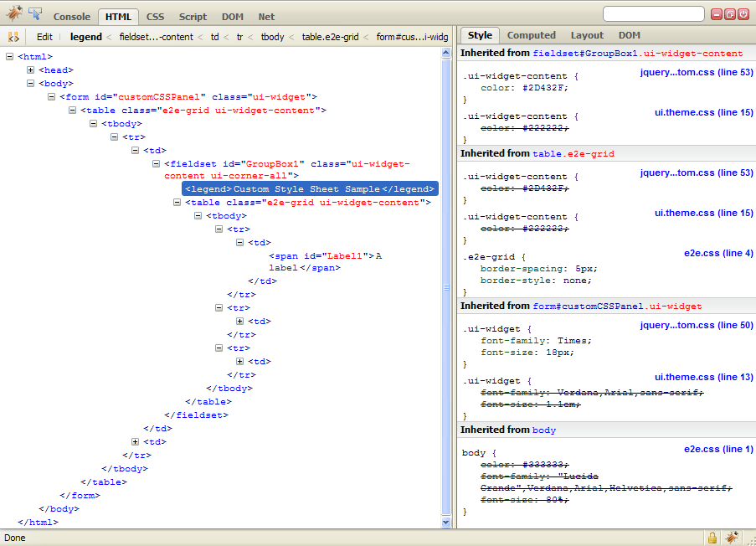Click inside the search field at top right

[x=653, y=13]
